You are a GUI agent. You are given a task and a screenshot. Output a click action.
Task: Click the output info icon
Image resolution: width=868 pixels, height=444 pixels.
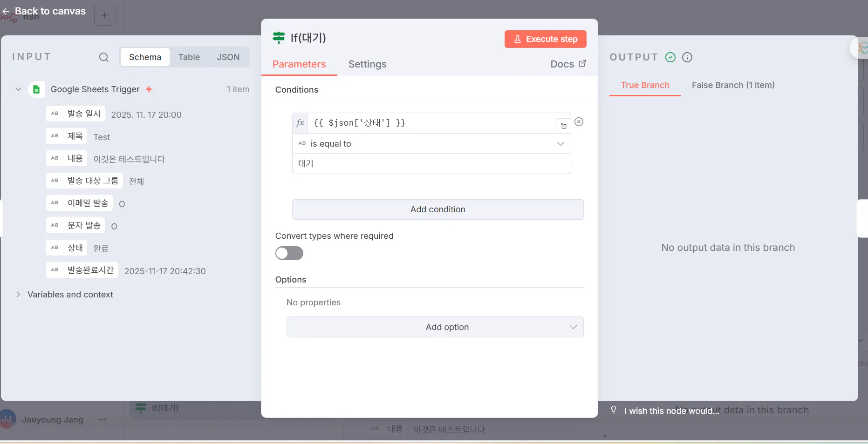coord(687,57)
